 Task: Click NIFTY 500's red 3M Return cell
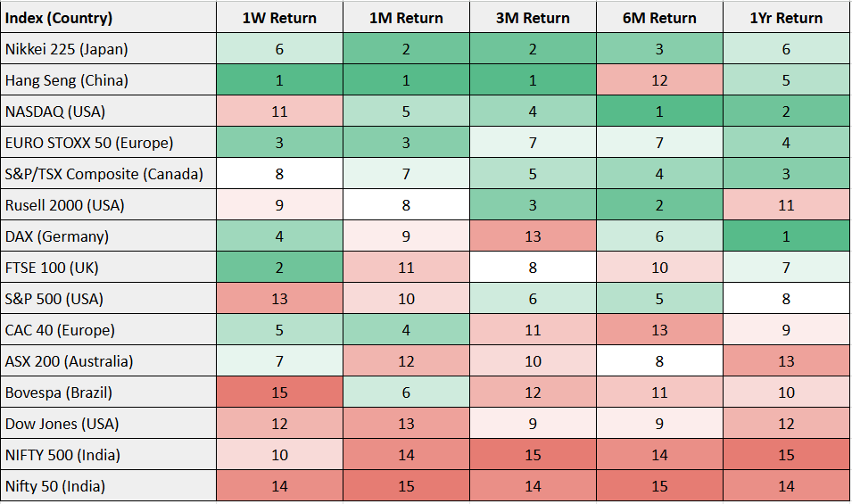click(533, 455)
